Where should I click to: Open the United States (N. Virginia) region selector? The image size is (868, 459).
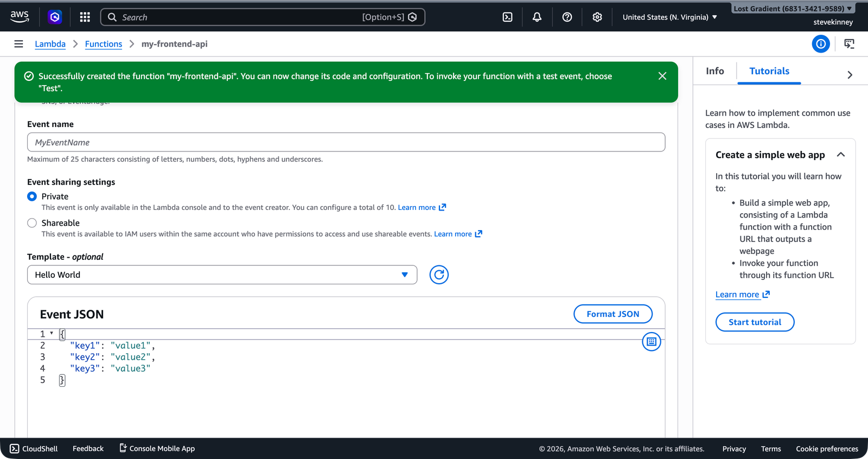tap(669, 17)
